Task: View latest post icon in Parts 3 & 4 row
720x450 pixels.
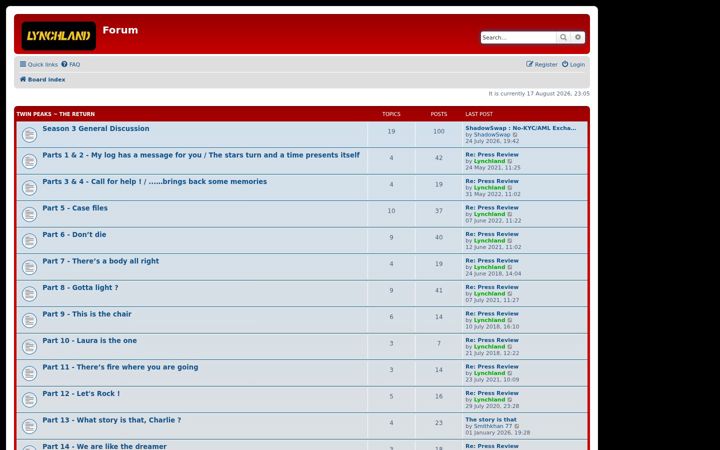Action: 510,188
